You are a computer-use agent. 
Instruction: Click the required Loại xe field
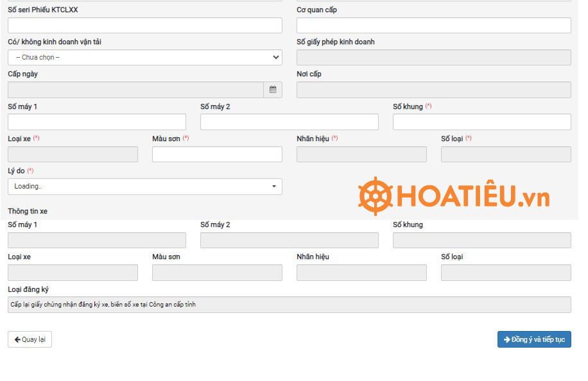click(73, 155)
